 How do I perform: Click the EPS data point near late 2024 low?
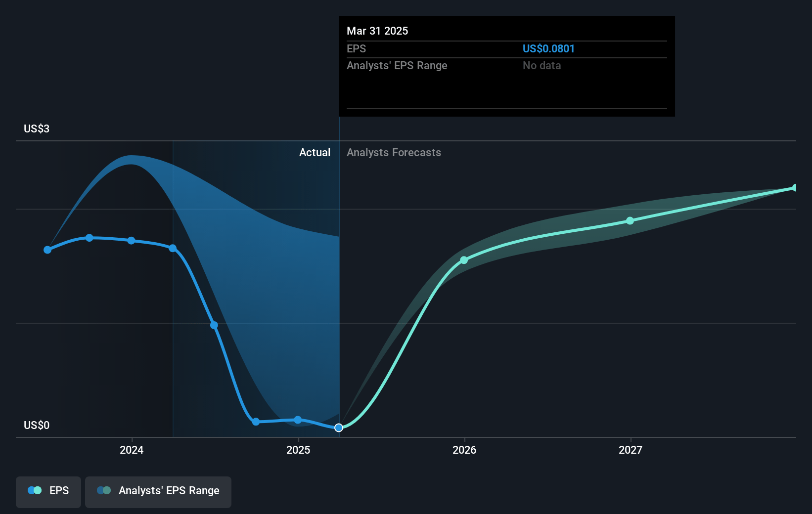[256, 422]
